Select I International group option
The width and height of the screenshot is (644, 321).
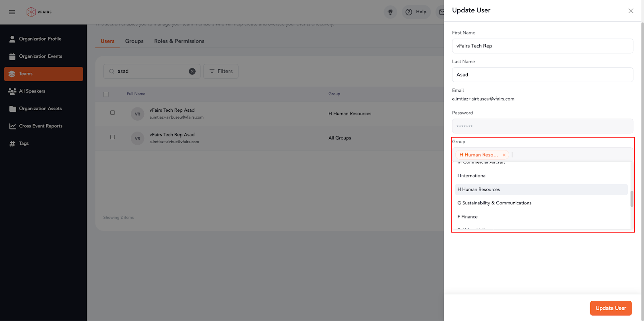pyautogui.click(x=472, y=176)
